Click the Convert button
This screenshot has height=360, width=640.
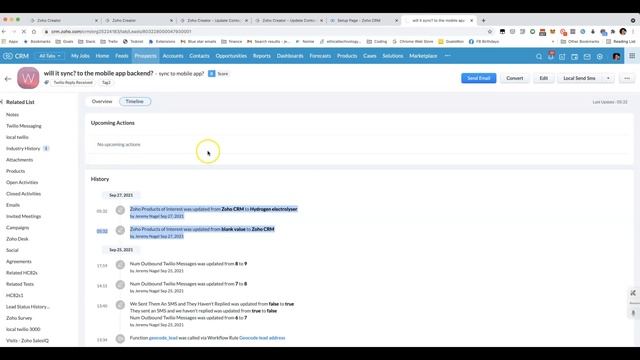[x=514, y=78]
